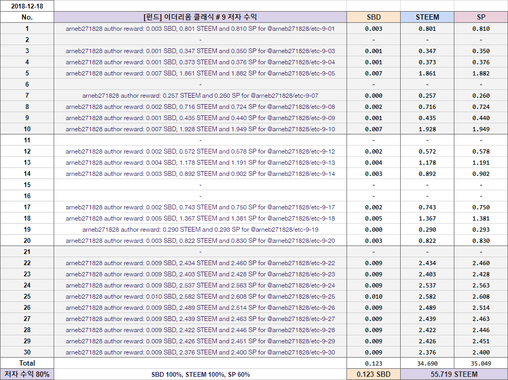Screen dimensions: 508x380
Task: Select the author reward text for etc-9-04
Action: coord(200,62)
